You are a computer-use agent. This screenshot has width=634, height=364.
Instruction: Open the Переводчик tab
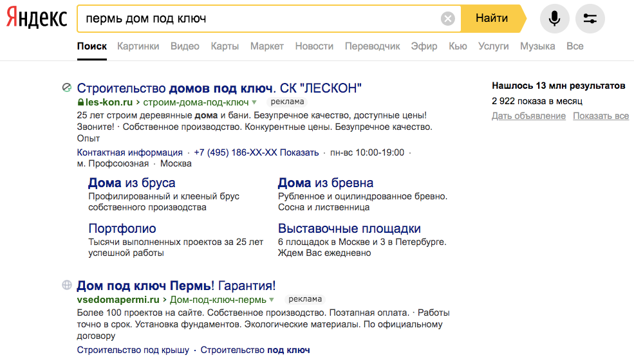372,46
